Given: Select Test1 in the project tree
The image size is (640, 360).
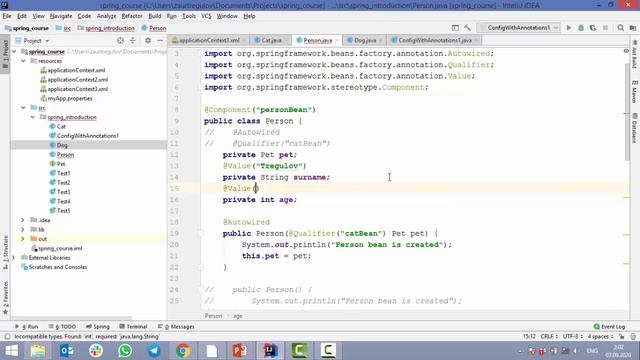Looking at the screenshot, I should 63,173.
